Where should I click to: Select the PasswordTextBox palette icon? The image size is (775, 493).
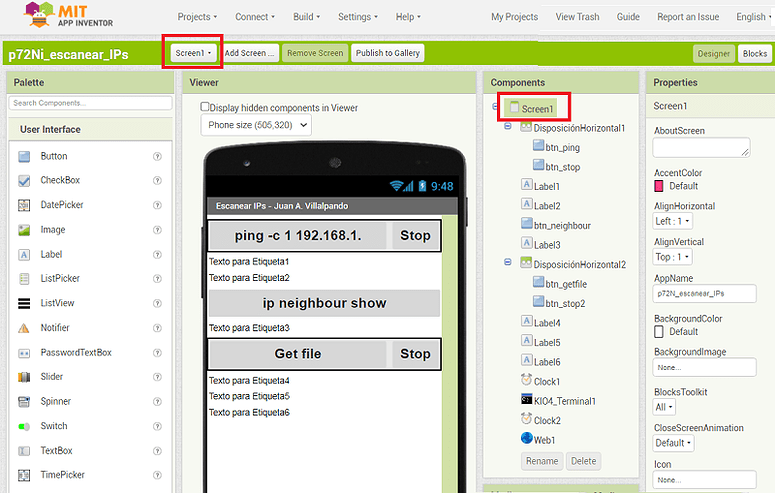pos(24,353)
